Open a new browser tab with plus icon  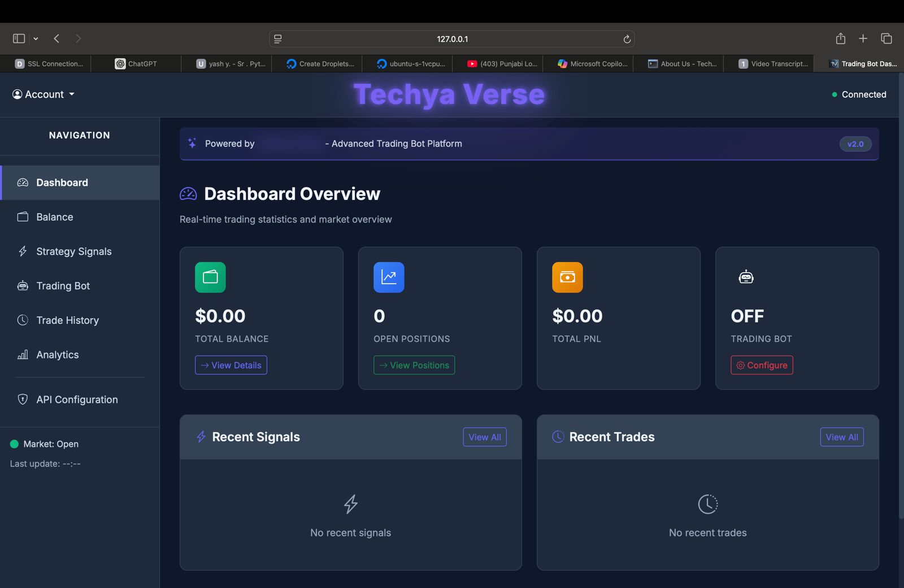(863, 38)
